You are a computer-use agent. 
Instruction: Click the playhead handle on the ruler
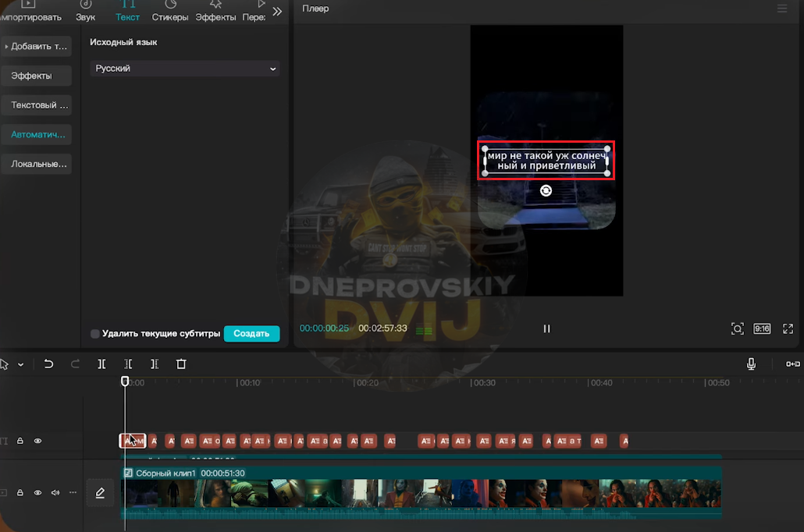click(125, 381)
